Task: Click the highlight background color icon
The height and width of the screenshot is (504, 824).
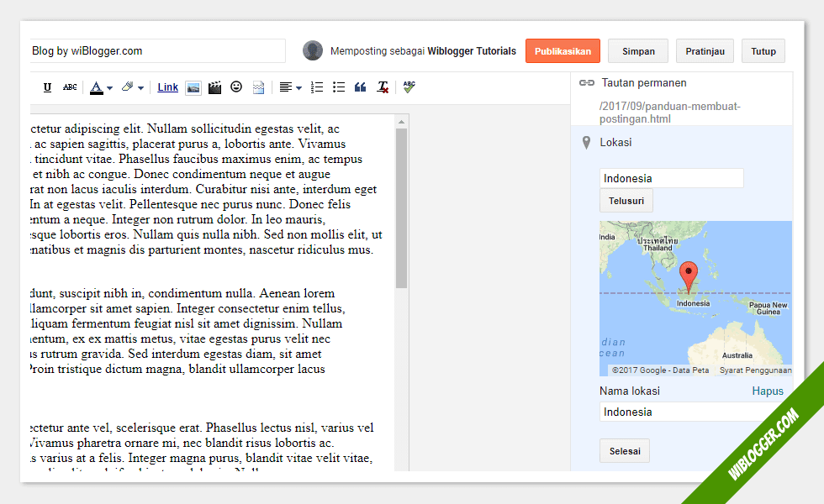Action: (x=128, y=87)
